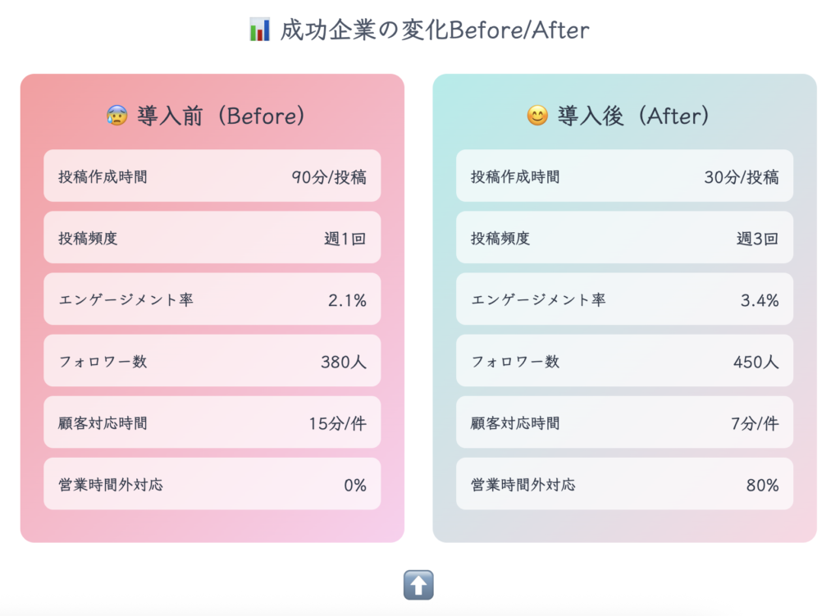
Task: Click the smiling face emoji beside 導入後
Action: (536, 116)
